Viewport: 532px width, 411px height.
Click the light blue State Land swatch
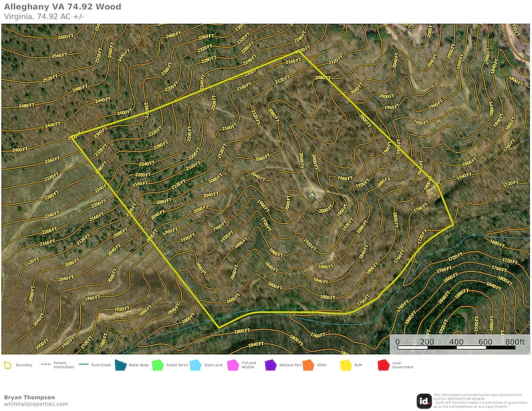196,365
